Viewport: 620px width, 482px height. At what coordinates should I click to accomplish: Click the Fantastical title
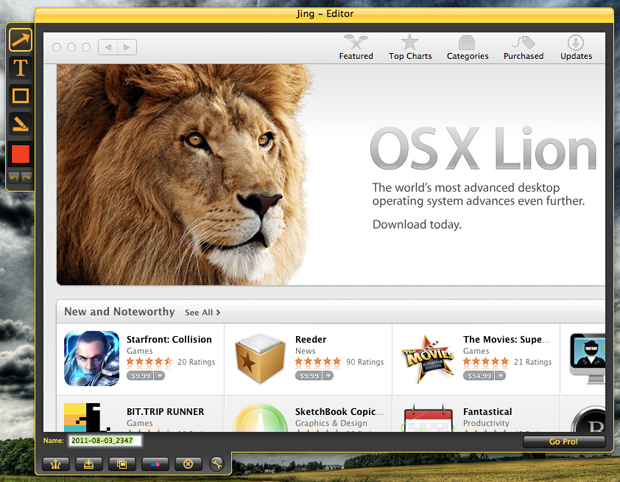488,412
